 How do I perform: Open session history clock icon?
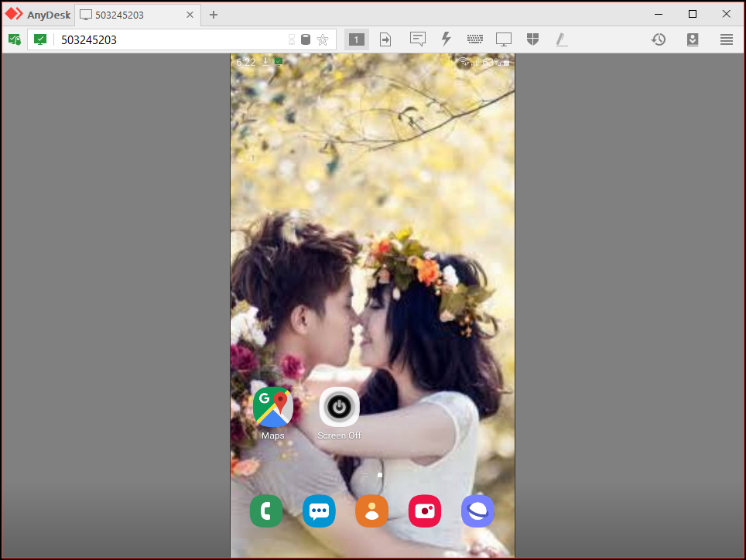click(659, 39)
